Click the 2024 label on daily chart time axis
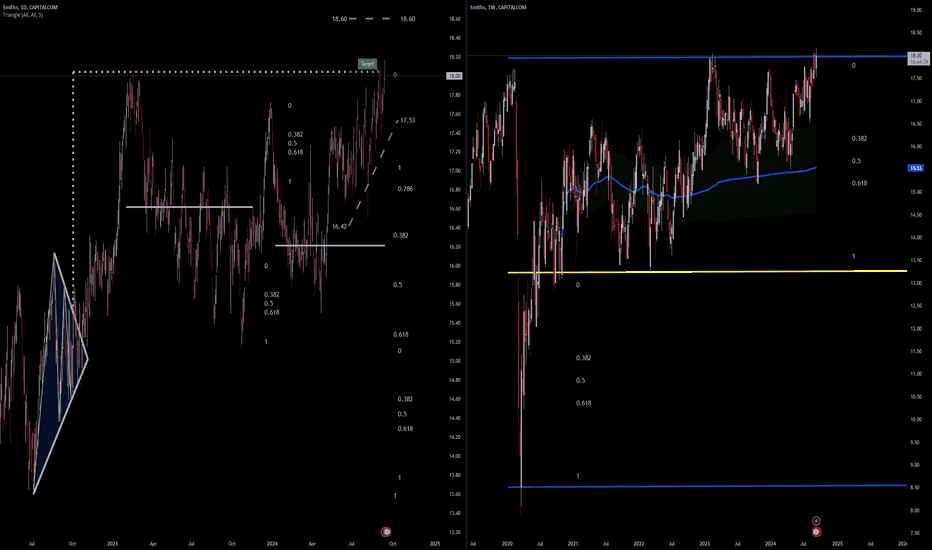Viewport: 932px width, 550px height. tap(272, 543)
